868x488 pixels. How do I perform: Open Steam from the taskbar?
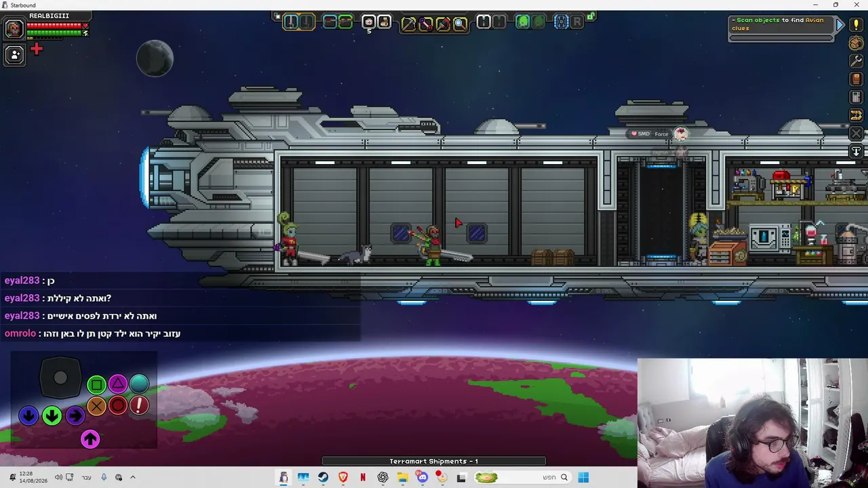(x=323, y=477)
